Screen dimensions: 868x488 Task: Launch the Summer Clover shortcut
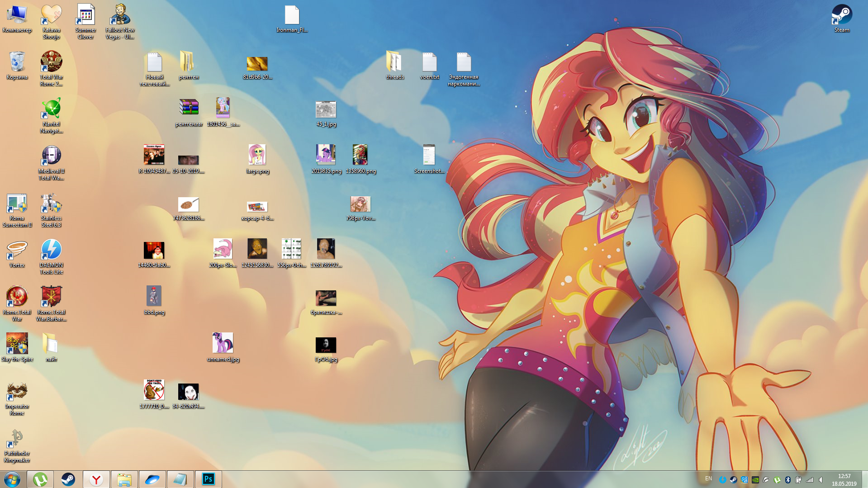pos(85,22)
